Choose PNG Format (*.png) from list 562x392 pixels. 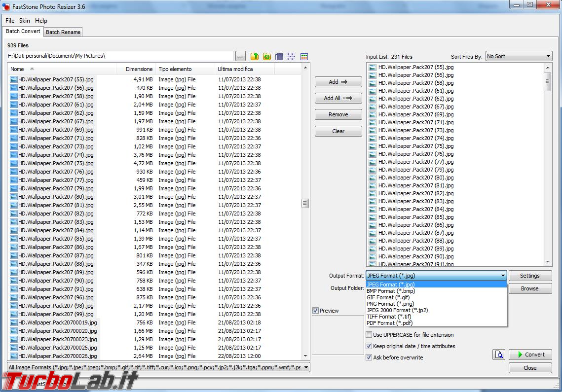[390, 304]
